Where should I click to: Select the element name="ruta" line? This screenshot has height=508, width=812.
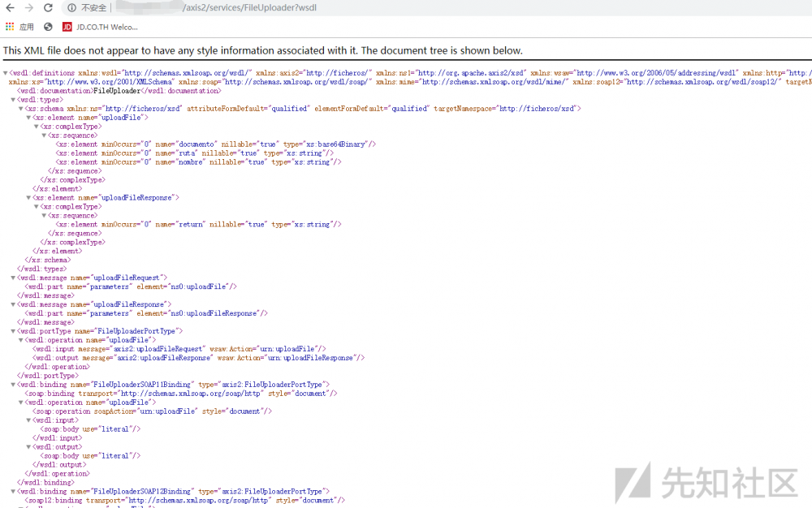pos(195,153)
